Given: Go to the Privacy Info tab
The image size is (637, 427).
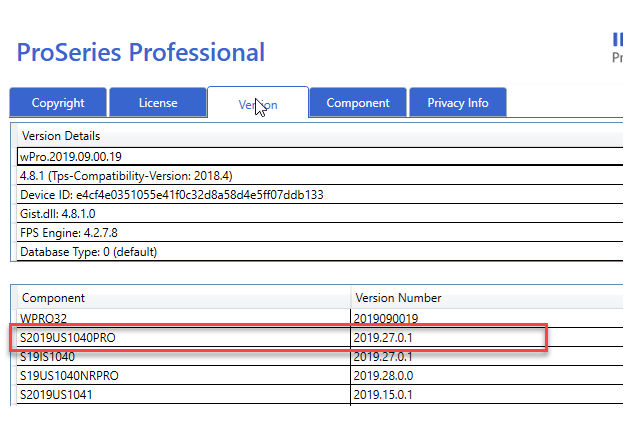Looking at the screenshot, I should pyautogui.click(x=458, y=102).
